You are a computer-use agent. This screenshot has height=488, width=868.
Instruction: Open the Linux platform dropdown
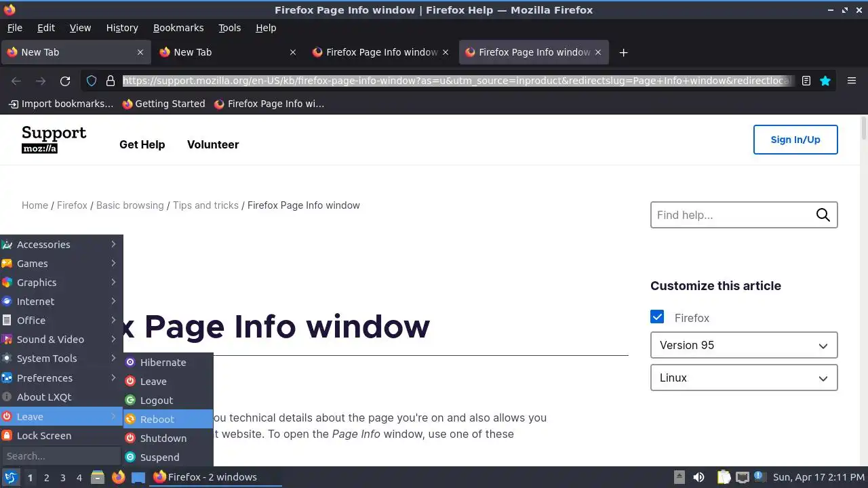[744, 378]
